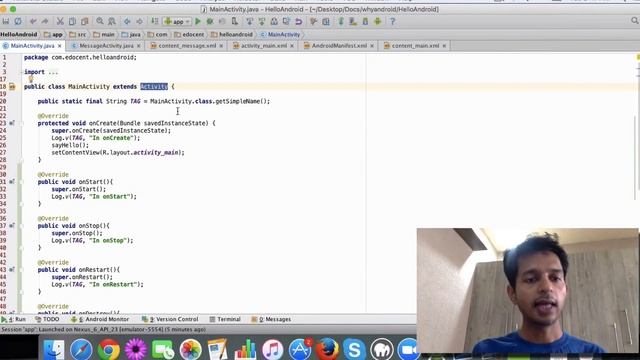Open the TODO tool window
Screen dimensions: 640x360
pyautogui.click(x=47, y=319)
